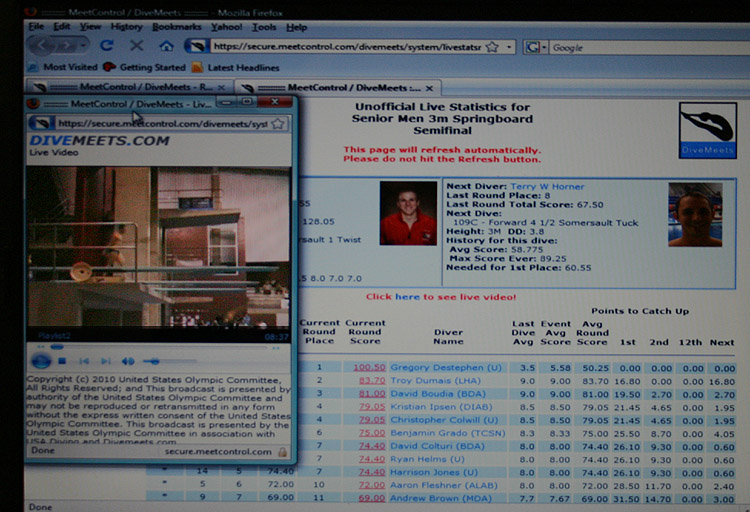Open the Tools menu
The image size is (750, 512).
(x=264, y=27)
